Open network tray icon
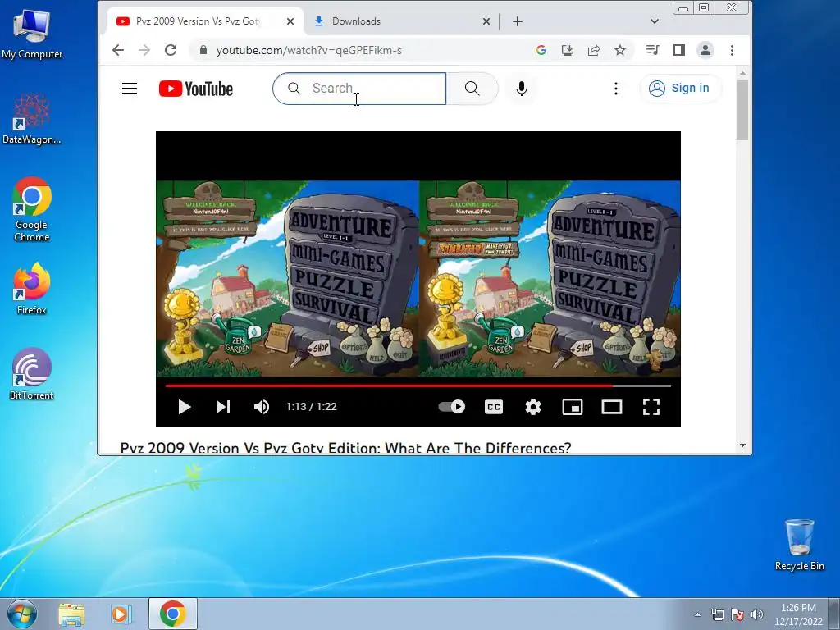The image size is (840, 630). [x=717, y=614]
